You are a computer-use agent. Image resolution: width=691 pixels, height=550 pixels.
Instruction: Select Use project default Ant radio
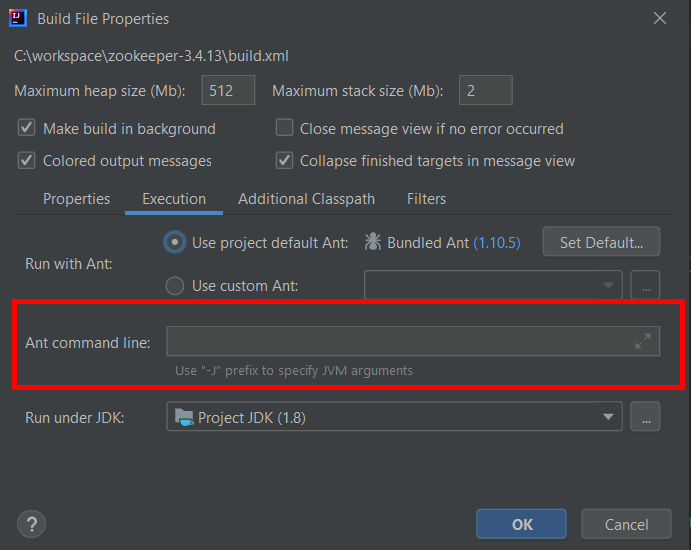click(175, 242)
